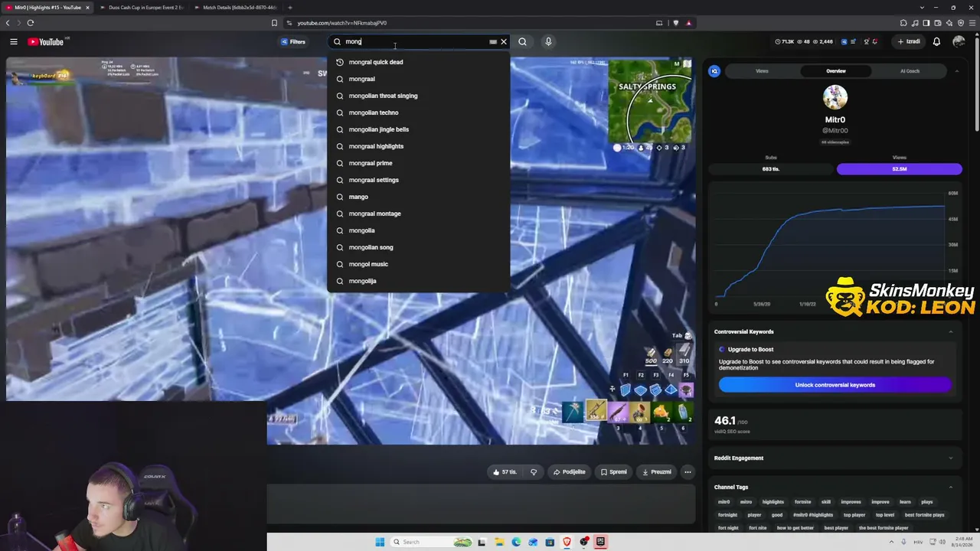The height and width of the screenshot is (551, 980).
Task: Select the 'mongol music' suggestion
Action: (419, 264)
